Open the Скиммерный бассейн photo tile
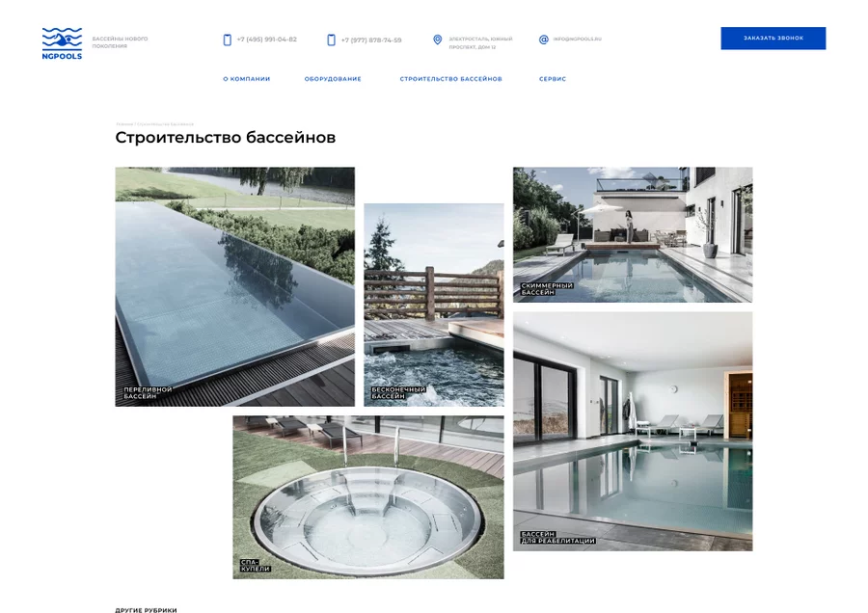868x613 pixels. [x=632, y=234]
